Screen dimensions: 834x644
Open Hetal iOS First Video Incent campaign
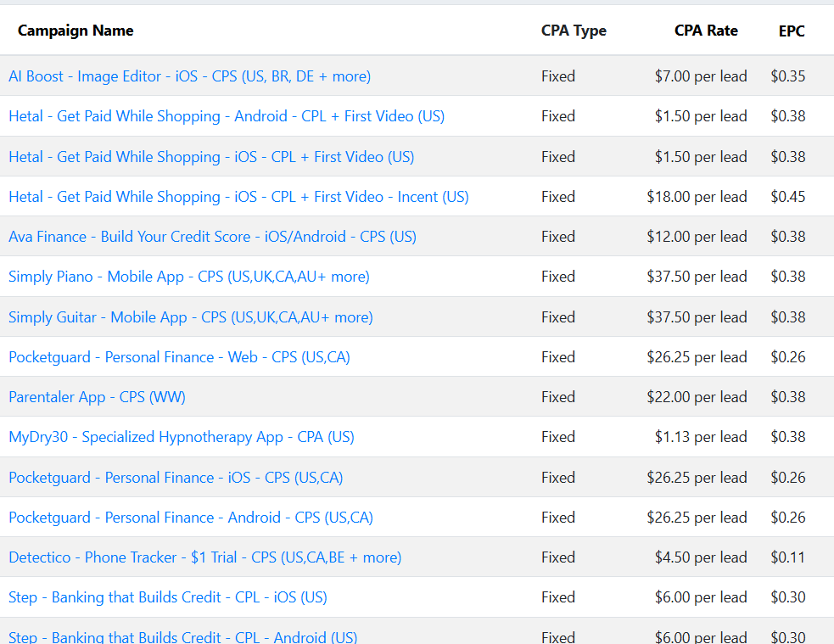(238, 197)
